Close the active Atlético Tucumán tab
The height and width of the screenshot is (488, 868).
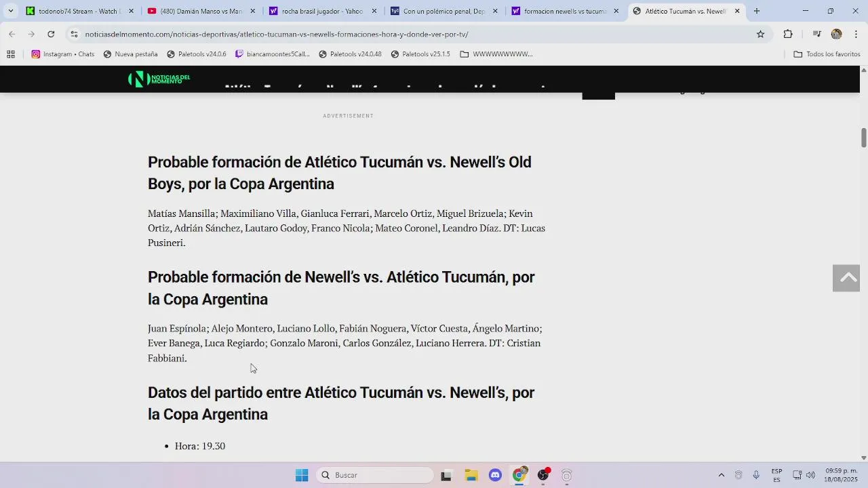click(x=737, y=11)
